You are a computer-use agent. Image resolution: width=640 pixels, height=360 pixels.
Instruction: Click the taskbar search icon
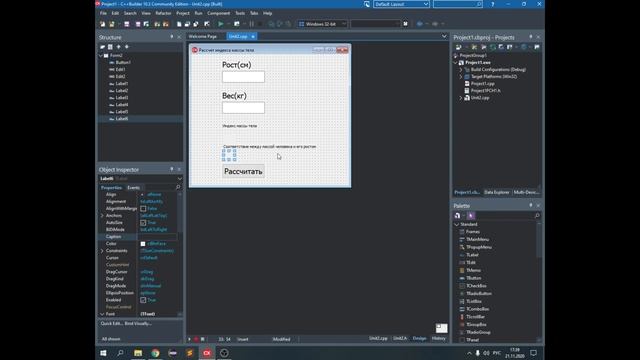point(120,353)
